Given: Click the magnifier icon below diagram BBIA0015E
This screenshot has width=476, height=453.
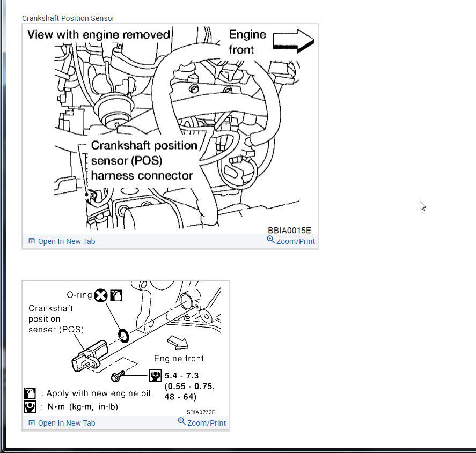Looking at the screenshot, I should (x=270, y=240).
